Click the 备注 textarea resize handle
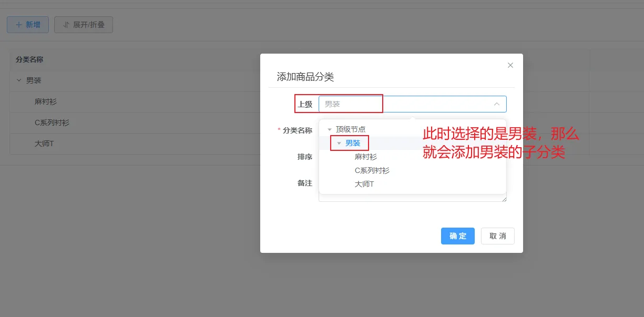Screen dimensions: 644x317 [x=504, y=199]
